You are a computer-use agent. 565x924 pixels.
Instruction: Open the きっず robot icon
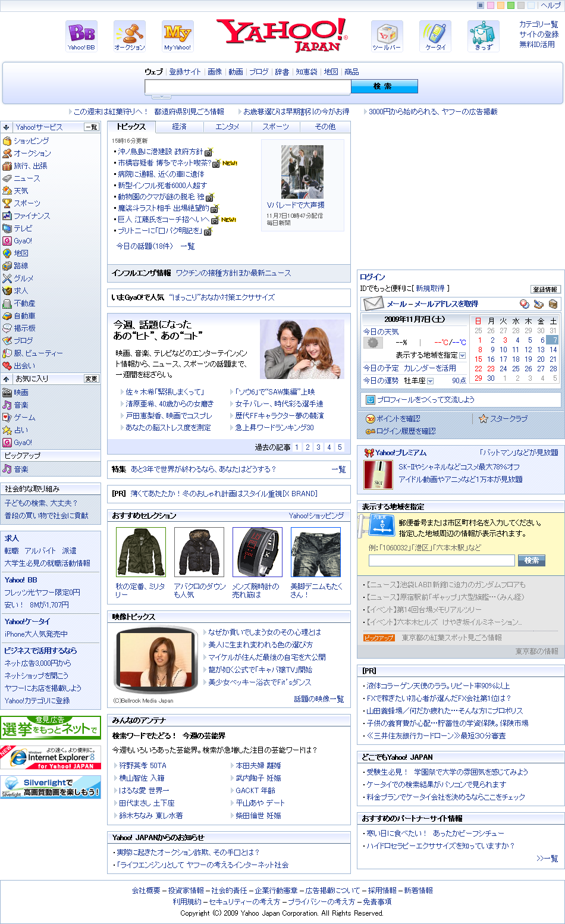[x=484, y=36]
